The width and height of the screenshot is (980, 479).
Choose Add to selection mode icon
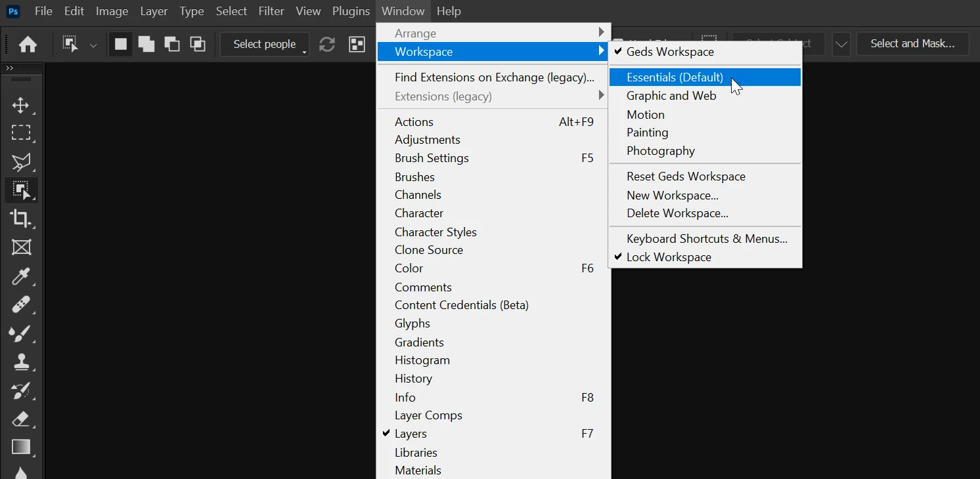[146, 44]
